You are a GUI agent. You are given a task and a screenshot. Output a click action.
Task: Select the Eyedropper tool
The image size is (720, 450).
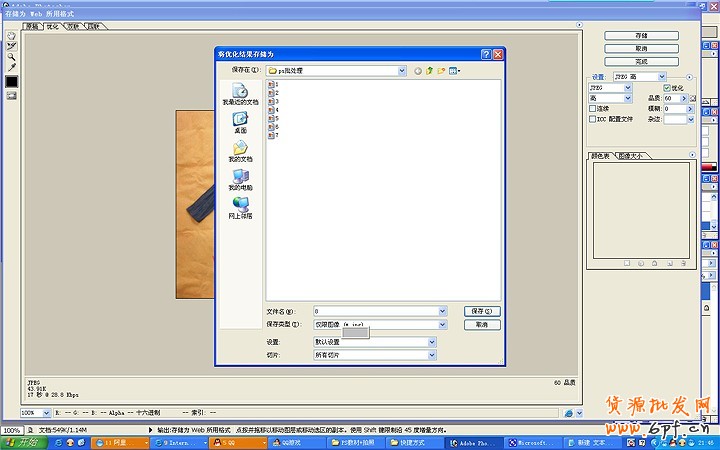pyautogui.click(x=11, y=67)
